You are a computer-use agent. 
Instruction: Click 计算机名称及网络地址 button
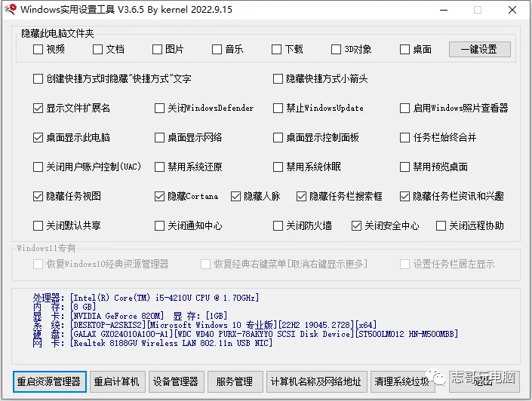[316, 381]
